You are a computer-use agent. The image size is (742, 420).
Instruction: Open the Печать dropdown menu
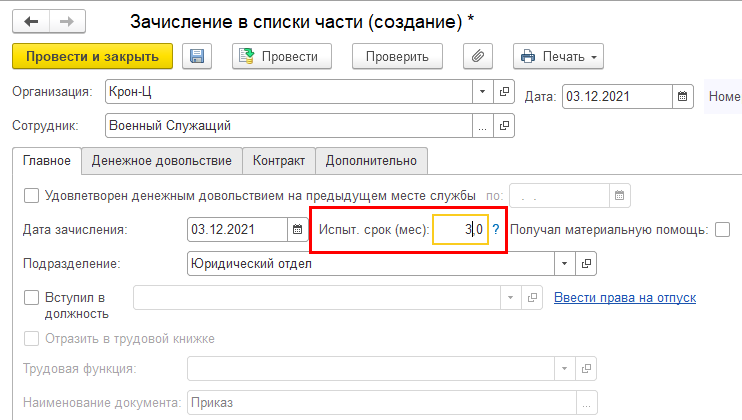[558, 57]
